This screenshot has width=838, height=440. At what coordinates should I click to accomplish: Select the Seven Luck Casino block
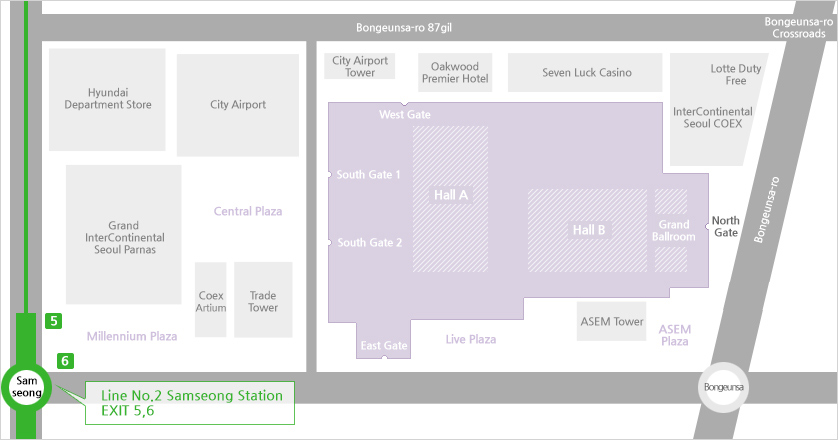[585, 72]
